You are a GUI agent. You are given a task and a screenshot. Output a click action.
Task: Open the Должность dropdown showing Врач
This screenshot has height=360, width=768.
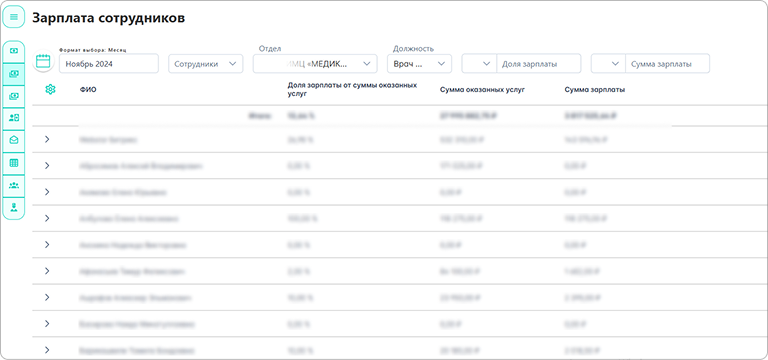[419, 64]
